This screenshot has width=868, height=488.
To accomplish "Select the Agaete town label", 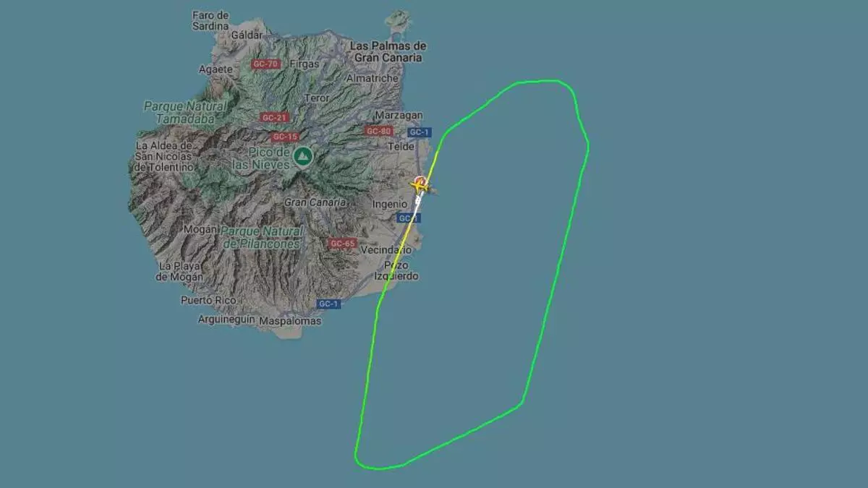I will (x=216, y=69).
